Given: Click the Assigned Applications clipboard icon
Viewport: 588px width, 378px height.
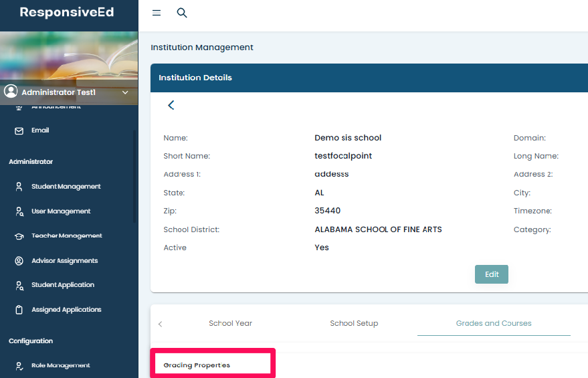Looking at the screenshot, I should 19,310.
